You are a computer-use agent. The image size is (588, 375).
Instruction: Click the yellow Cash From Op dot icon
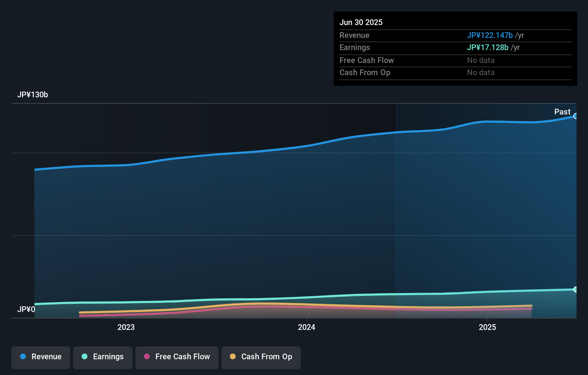click(233, 357)
